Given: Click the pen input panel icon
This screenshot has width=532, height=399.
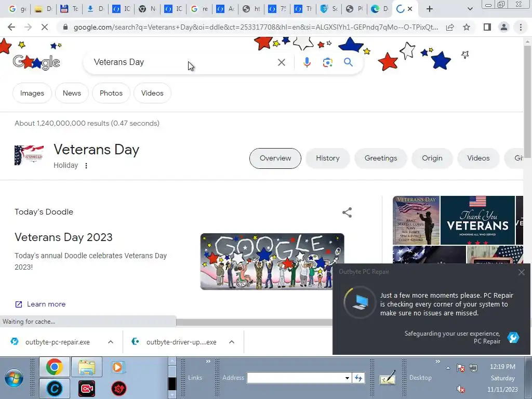Looking at the screenshot, I should pyautogui.click(x=388, y=377).
